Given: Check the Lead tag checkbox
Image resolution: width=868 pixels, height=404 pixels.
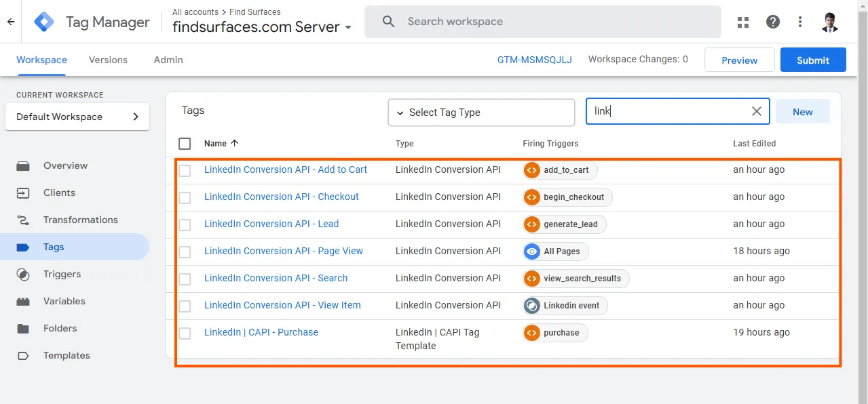Looking at the screenshot, I should 185,224.
